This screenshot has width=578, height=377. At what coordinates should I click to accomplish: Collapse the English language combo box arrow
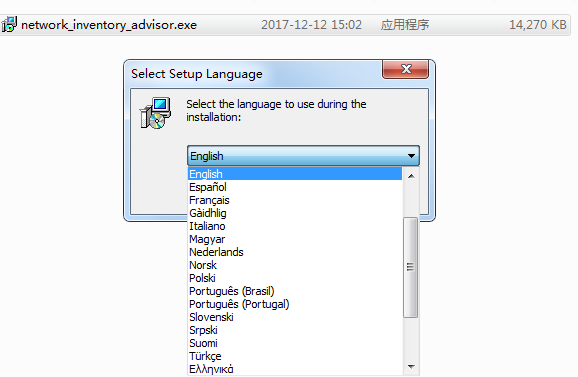pyautogui.click(x=411, y=156)
